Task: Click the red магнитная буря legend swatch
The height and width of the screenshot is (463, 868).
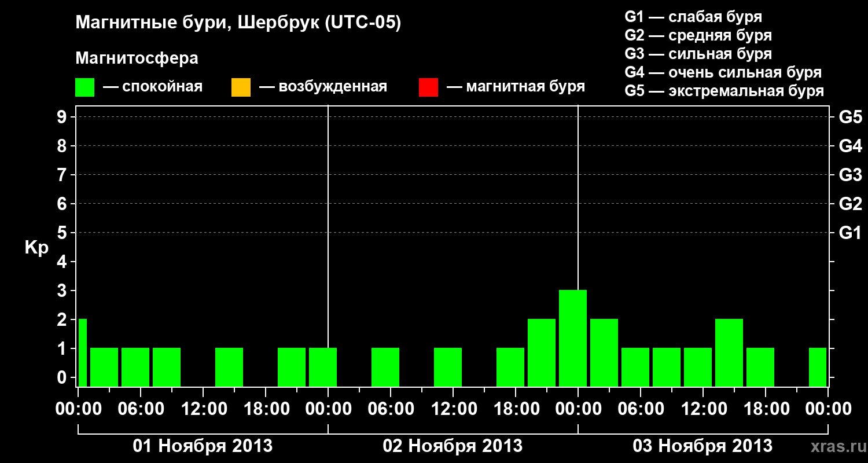Action: [428, 87]
